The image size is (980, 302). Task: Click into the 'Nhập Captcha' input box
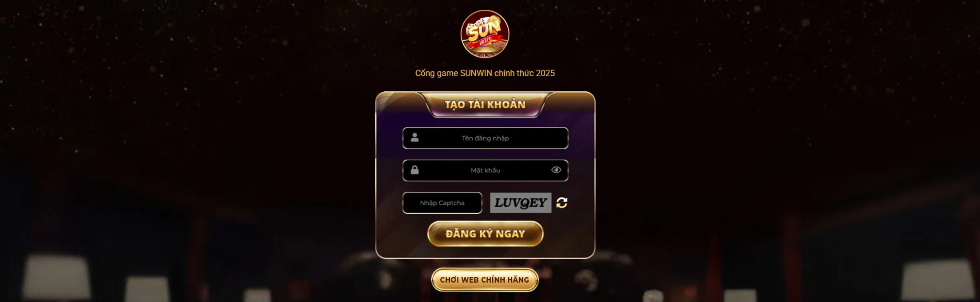click(442, 203)
